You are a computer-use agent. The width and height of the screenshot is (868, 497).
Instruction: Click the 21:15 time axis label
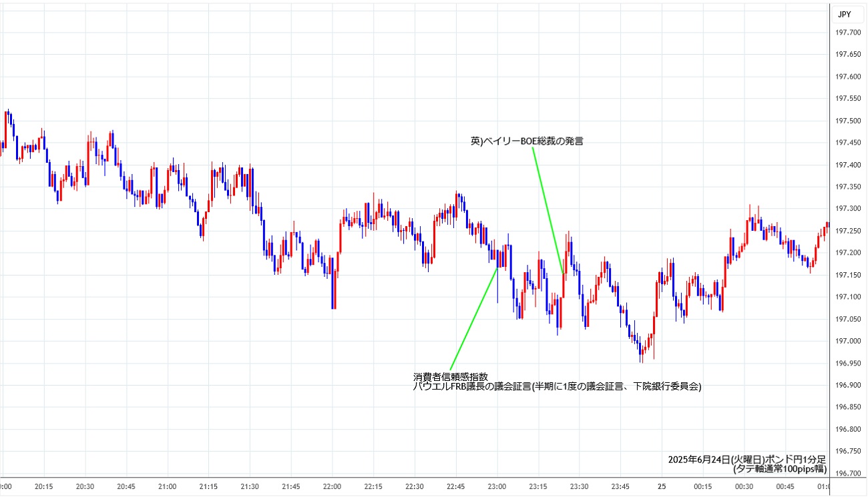point(208,486)
